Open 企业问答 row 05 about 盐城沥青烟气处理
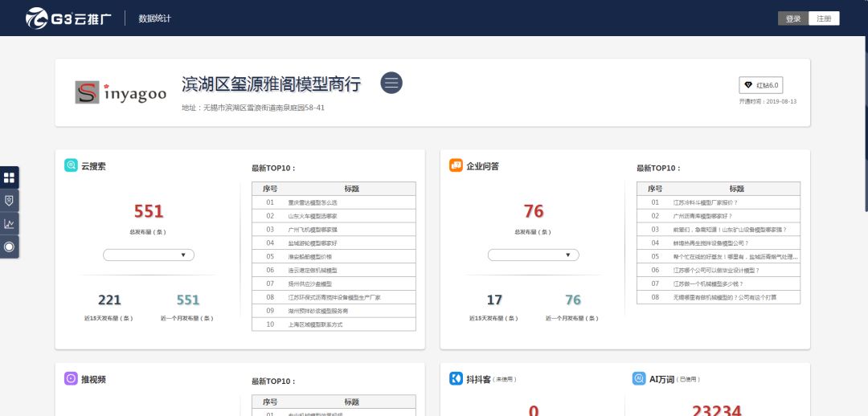 click(719, 257)
